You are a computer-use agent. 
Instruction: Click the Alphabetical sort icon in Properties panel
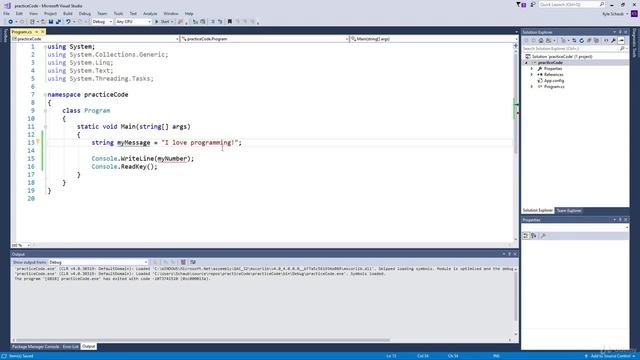[533, 236]
